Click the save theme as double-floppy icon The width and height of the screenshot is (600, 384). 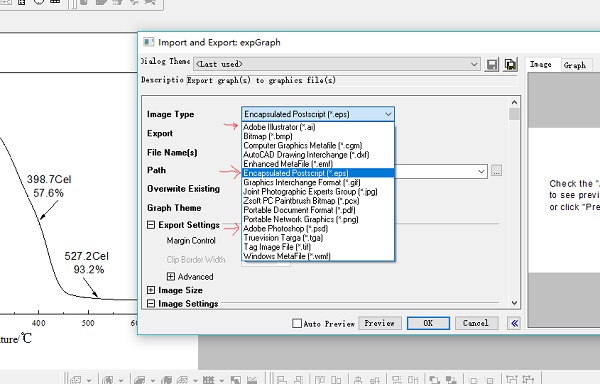(510, 64)
